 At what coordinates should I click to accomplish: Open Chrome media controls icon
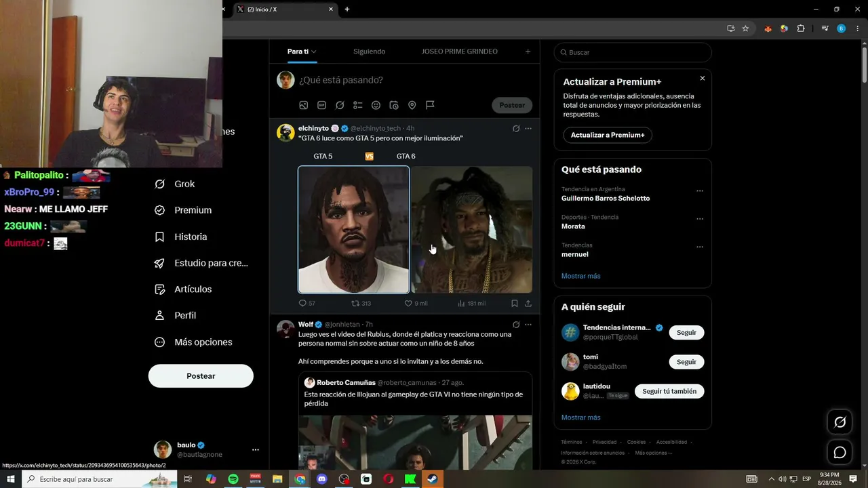[x=825, y=28]
